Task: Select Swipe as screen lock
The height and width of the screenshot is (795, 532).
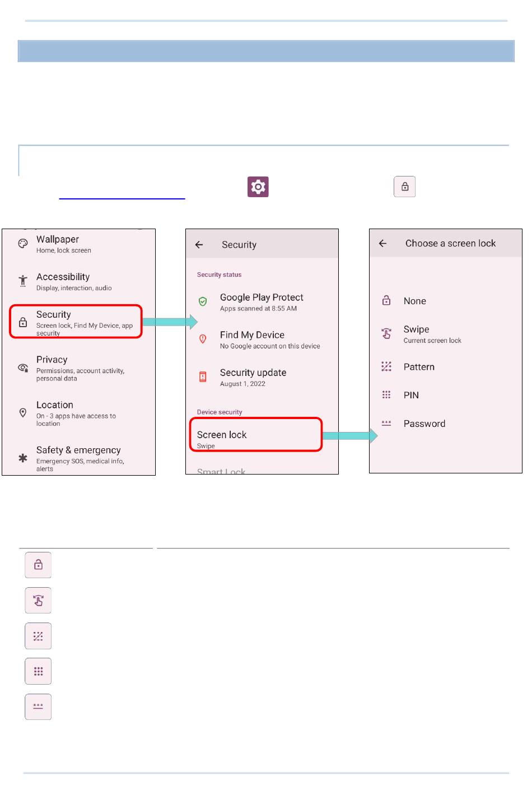Action: pos(417,333)
